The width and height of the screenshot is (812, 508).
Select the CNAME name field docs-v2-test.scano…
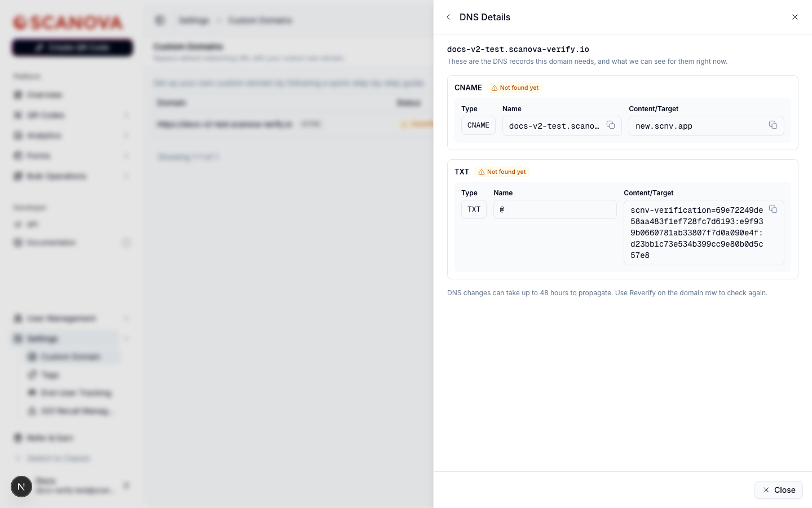(562, 126)
